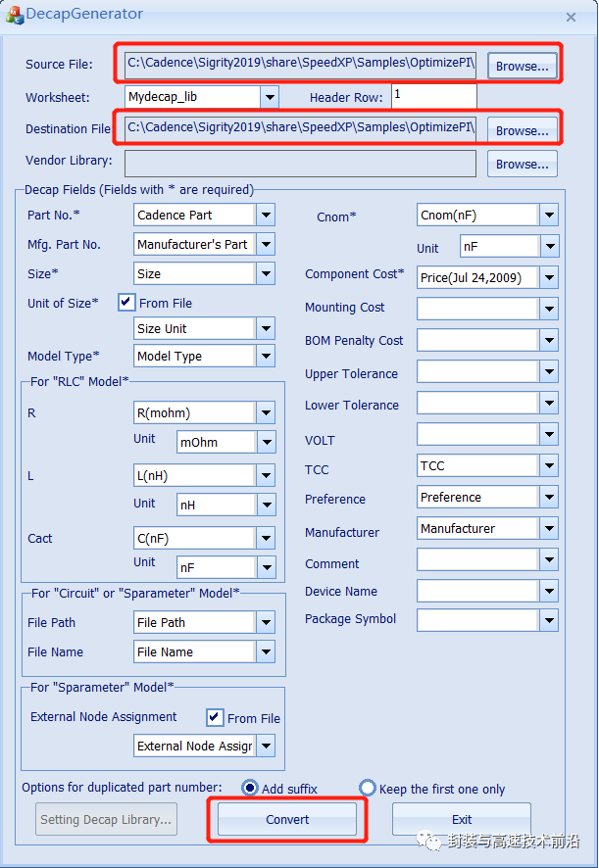Browse for the Vendor Library
The image size is (599, 868).
522,164
